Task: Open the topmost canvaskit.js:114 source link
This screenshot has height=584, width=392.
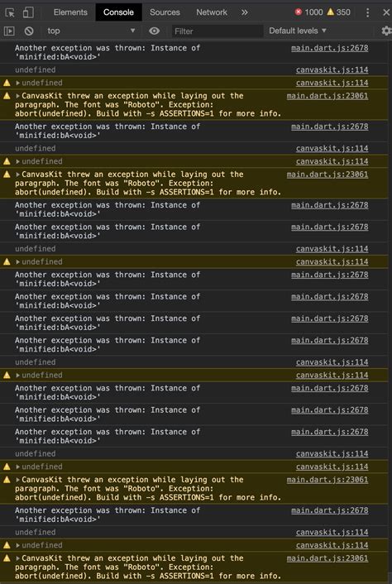Action: click(x=332, y=70)
